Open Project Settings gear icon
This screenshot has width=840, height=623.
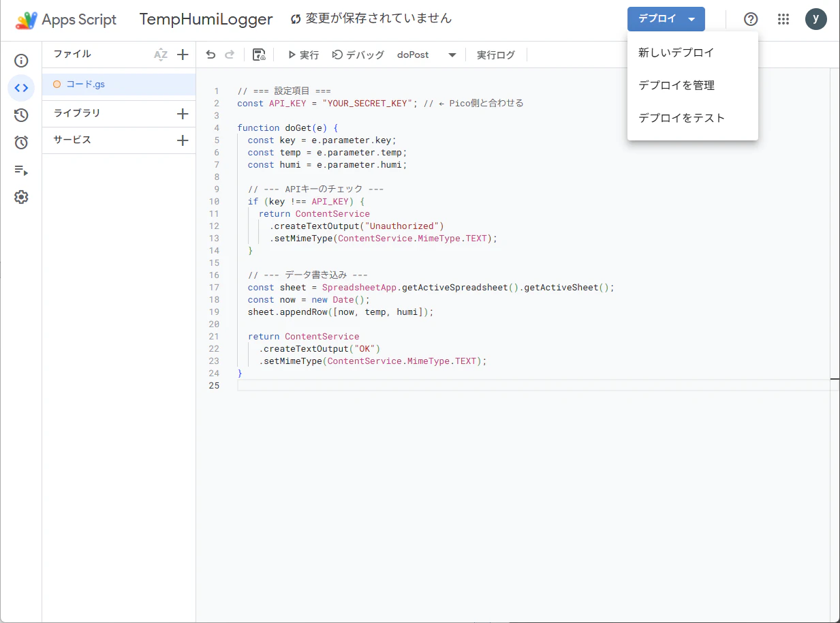(x=21, y=197)
